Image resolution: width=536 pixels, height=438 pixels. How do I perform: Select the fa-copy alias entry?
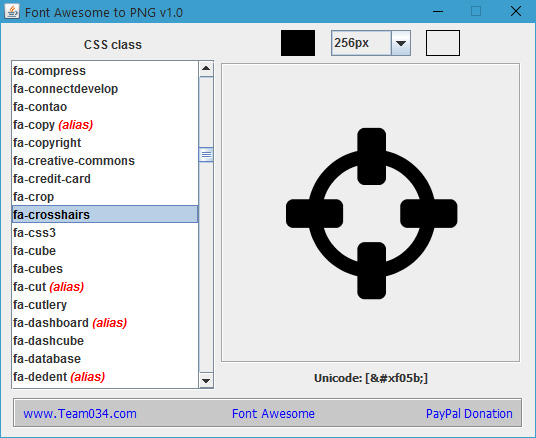(x=105, y=125)
